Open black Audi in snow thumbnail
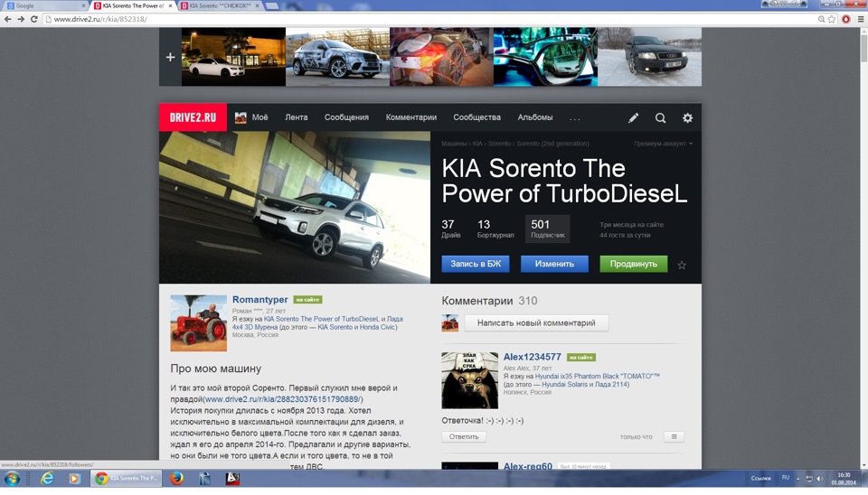Viewport: 868px width, 495px height. 649,57
